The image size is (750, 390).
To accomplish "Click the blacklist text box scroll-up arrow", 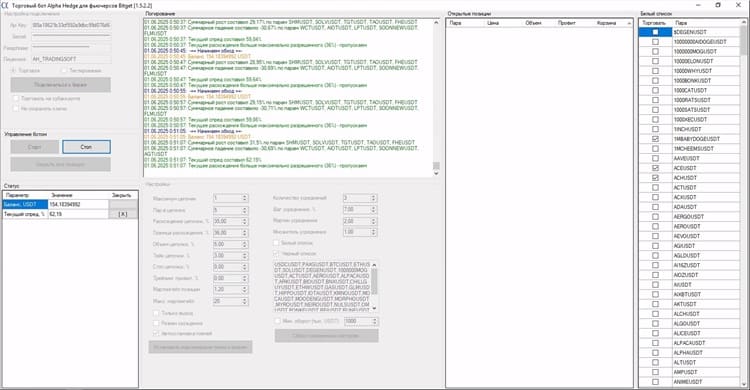I will (374, 265).
